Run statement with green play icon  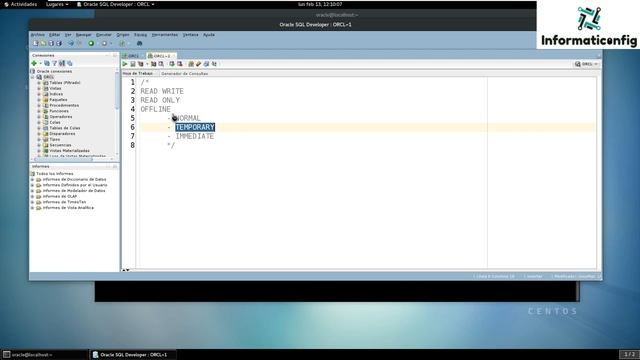125,64
